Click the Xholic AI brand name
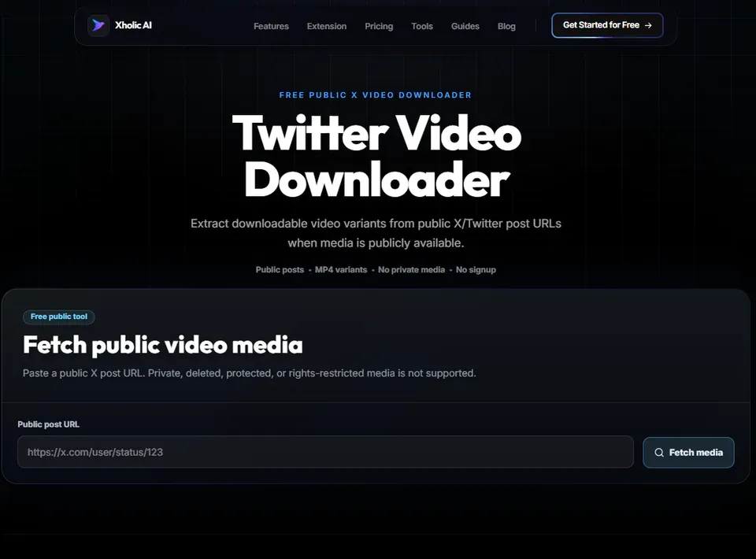Image resolution: width=756 pixels, height=559 pixels. pyautogui.click(x=133, y=25)
